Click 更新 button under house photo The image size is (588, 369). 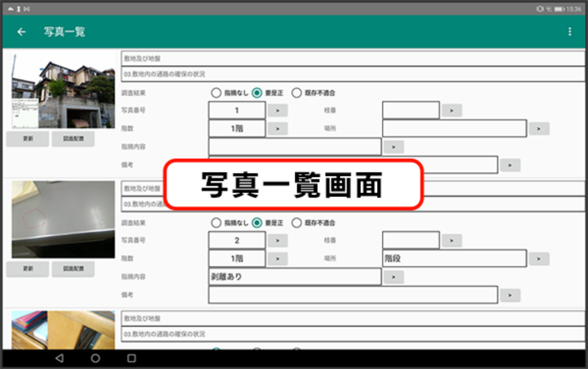tap(28, 139)
